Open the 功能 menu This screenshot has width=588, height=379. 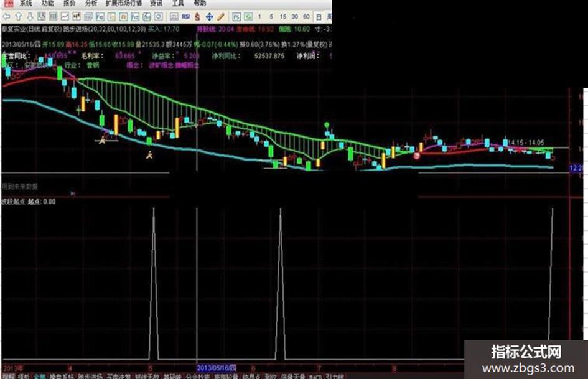(x=48, y=3)
